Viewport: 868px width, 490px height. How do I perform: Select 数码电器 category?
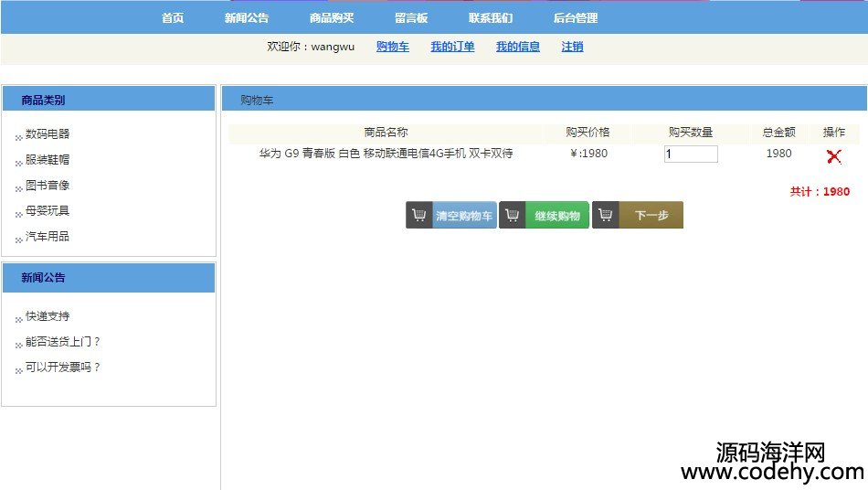[47, 134]
